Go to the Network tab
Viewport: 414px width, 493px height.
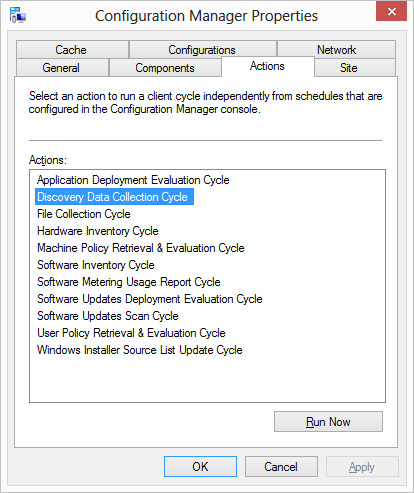336,50
